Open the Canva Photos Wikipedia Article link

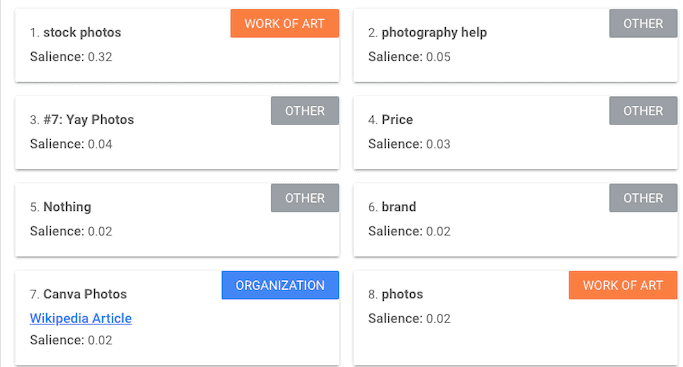click(81, 318)
